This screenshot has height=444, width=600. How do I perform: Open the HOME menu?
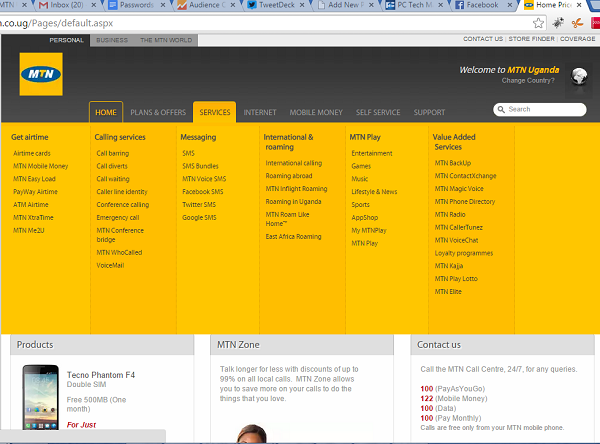click(x=106, y=112)
